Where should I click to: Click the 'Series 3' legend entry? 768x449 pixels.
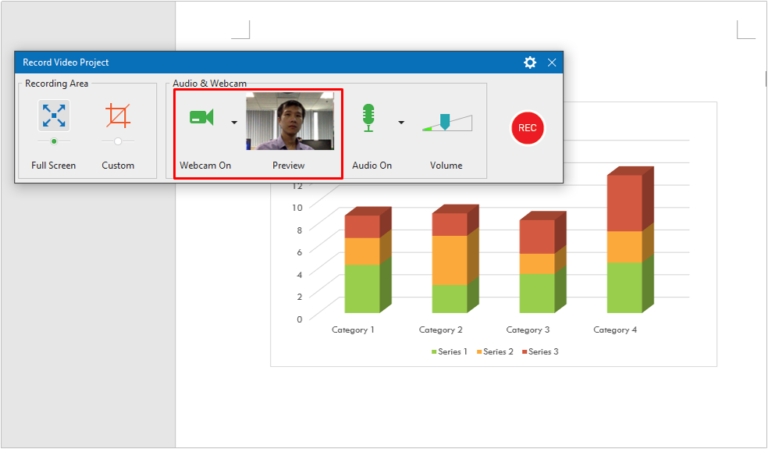[x=540, y=352]
